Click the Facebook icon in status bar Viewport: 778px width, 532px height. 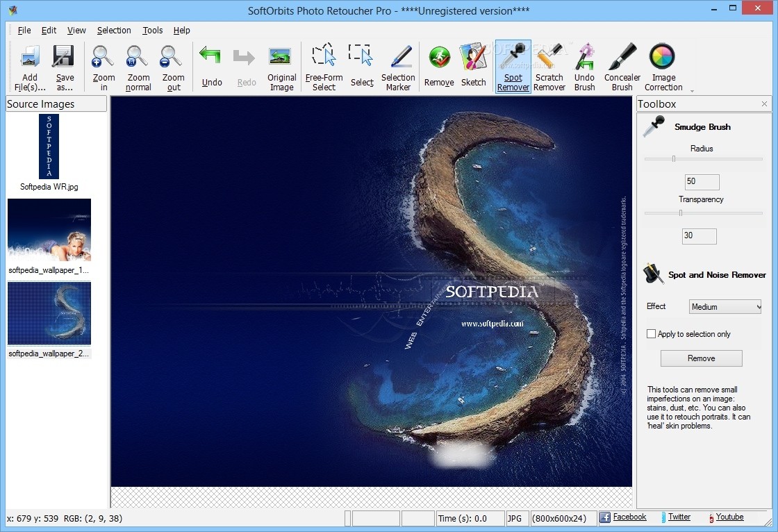pos(605,517)
